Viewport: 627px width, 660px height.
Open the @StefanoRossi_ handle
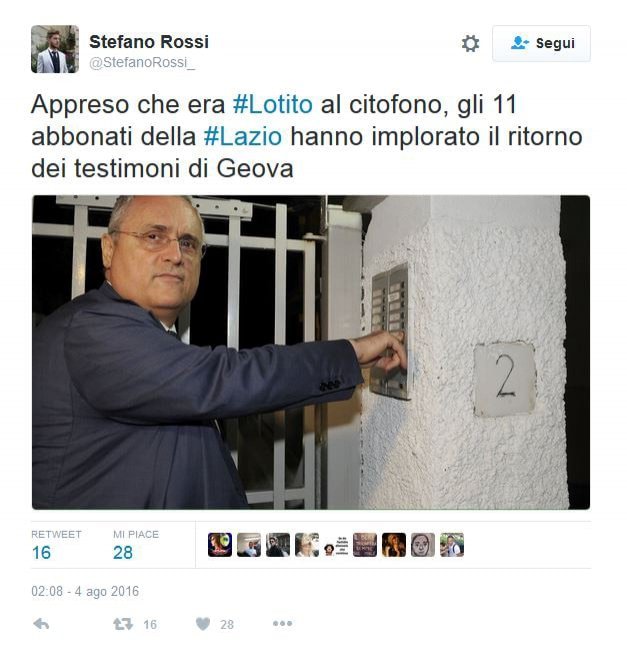142,63
